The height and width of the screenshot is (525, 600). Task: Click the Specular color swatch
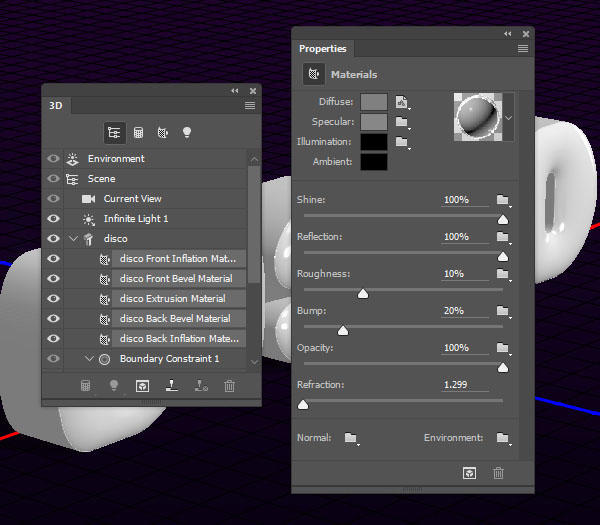374,122
